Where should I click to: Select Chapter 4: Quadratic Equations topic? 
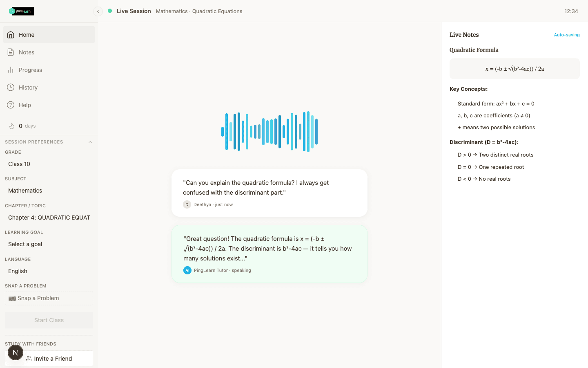(49, 218)
